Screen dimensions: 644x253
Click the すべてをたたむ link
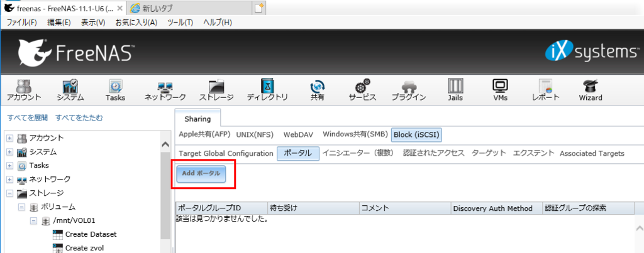(x=79, y=118)
